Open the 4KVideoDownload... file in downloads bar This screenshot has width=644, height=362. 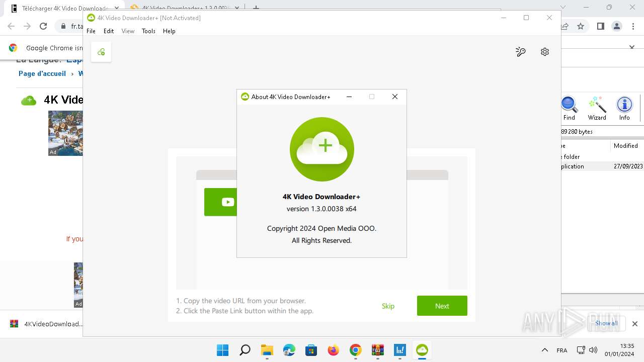[x=47, y=324]
